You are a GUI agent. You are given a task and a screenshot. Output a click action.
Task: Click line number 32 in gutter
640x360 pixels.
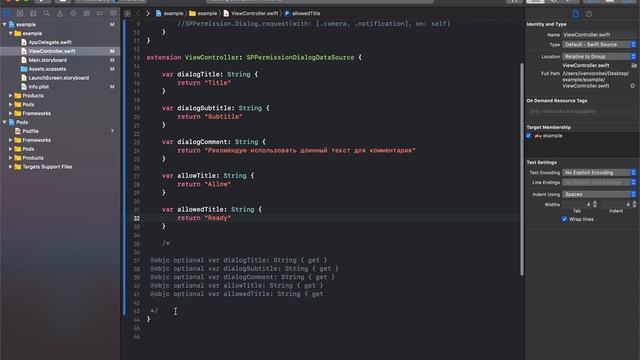coord(136,218)
